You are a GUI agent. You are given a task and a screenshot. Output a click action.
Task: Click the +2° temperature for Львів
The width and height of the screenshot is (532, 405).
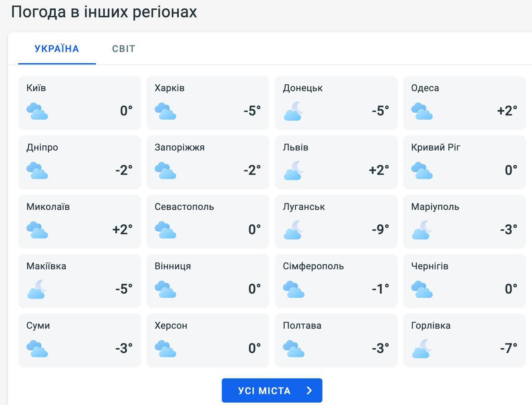379,170
